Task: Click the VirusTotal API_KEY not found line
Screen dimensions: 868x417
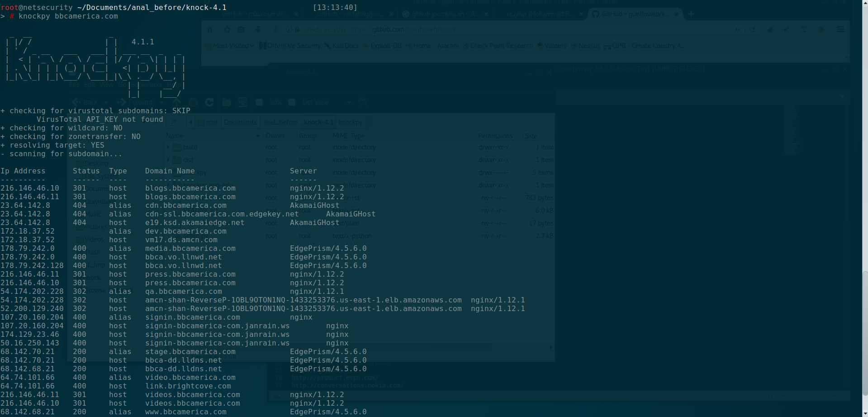Action: click(x=100, y=120)
